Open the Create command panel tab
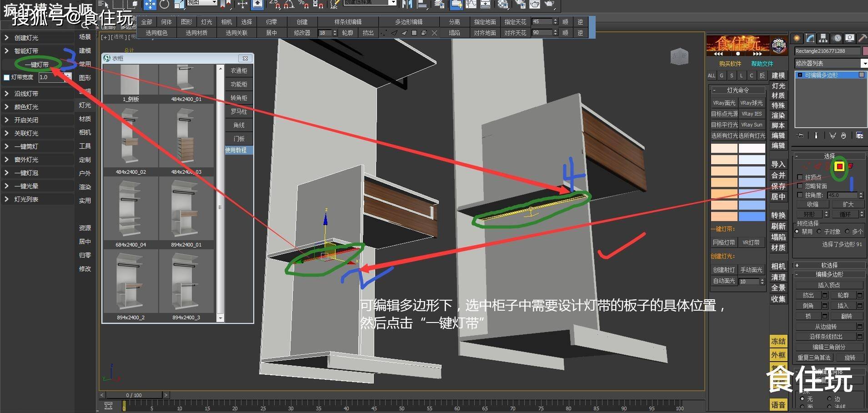 coord(797,39)
